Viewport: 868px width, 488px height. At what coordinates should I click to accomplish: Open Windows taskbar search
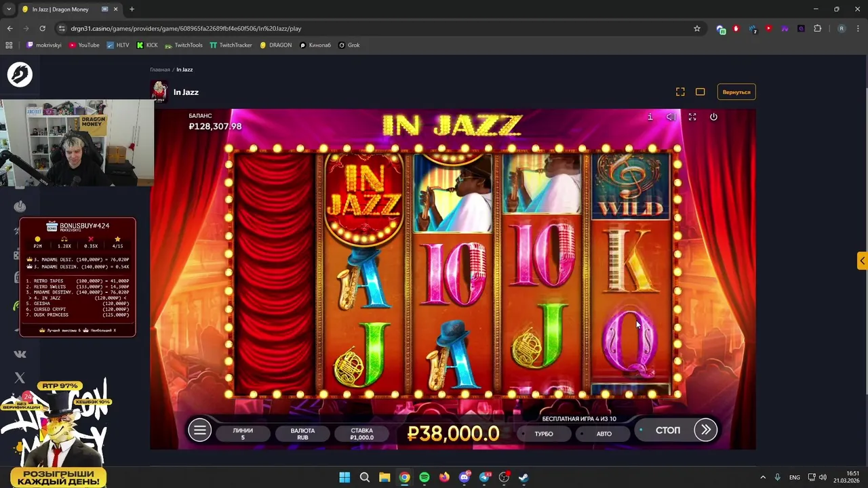[364, 477]
